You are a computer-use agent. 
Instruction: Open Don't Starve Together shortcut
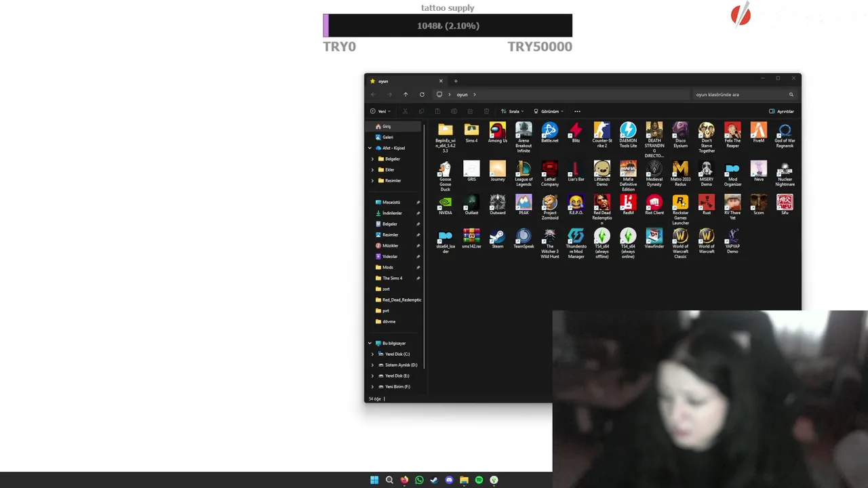707,138
